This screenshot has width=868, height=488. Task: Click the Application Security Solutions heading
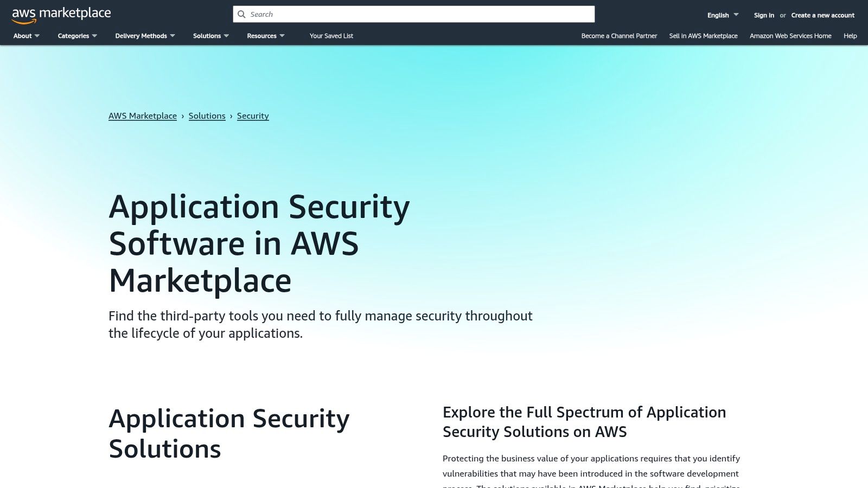[x=229, y=433]
